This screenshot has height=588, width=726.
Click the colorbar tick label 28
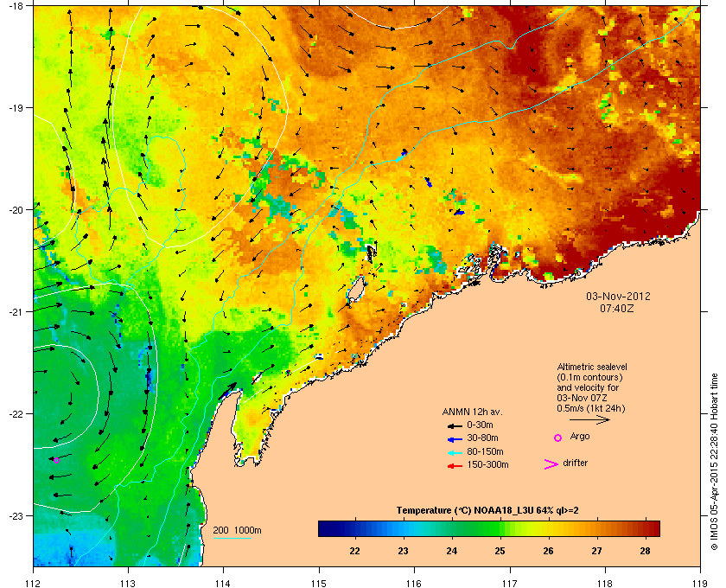click(x=645, y=551)
